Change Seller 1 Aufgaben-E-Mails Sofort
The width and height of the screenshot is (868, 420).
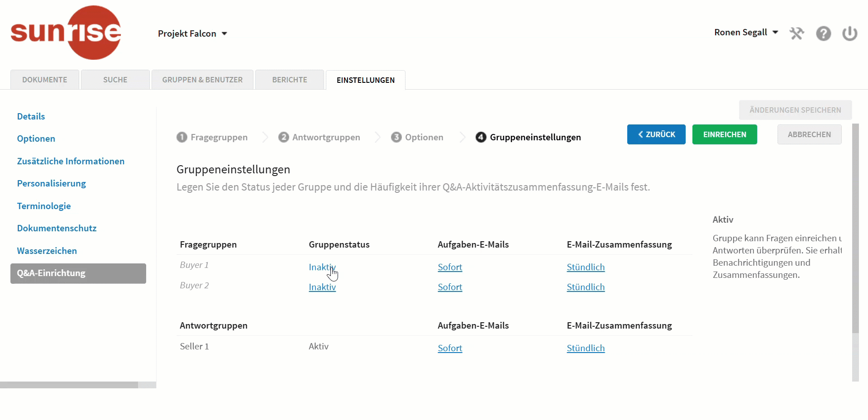450,348
